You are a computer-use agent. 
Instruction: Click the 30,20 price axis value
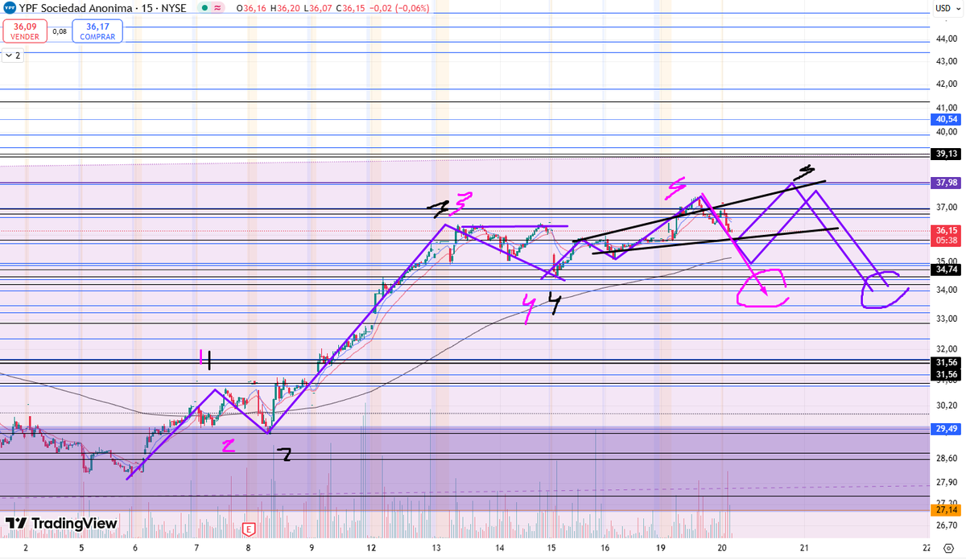[945, 406]
